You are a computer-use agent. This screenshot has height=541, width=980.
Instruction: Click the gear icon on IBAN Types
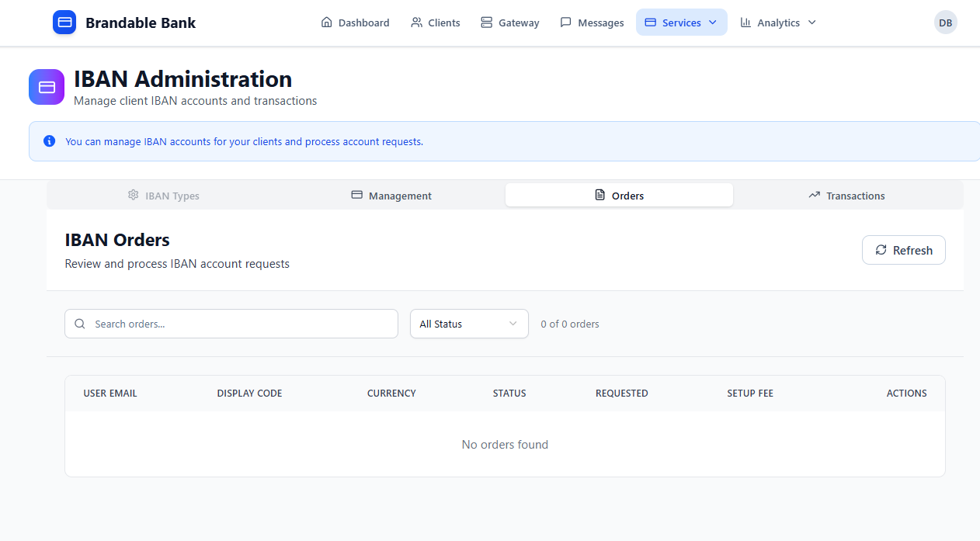(134, 195)
